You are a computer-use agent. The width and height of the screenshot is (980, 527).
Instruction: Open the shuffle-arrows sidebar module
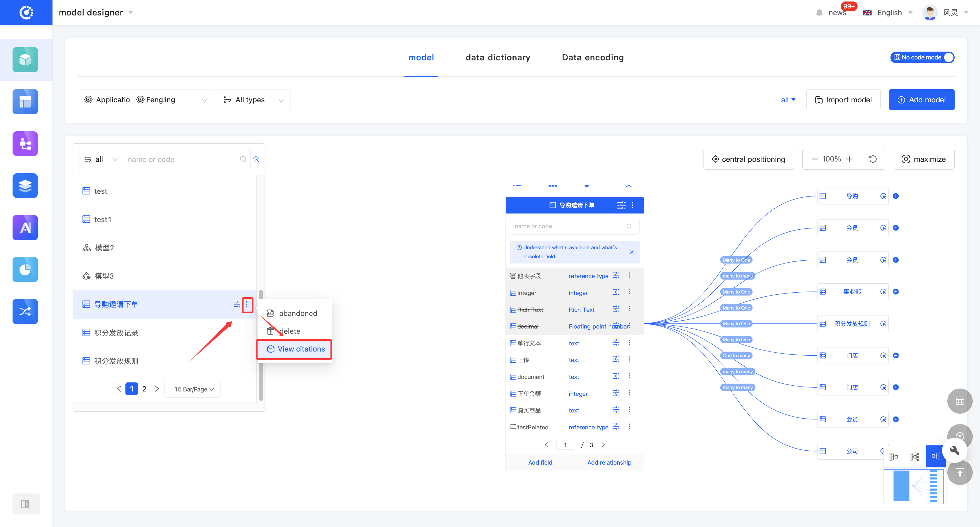pos(25,311)
